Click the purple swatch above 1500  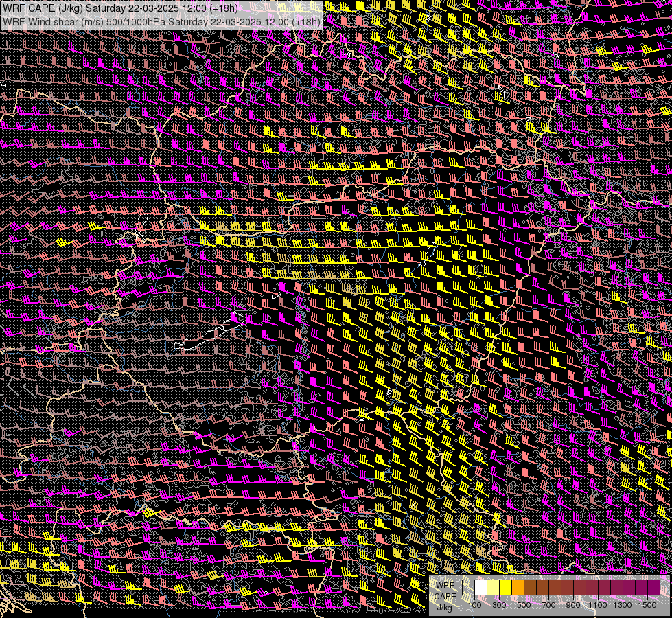coord(653,587)
